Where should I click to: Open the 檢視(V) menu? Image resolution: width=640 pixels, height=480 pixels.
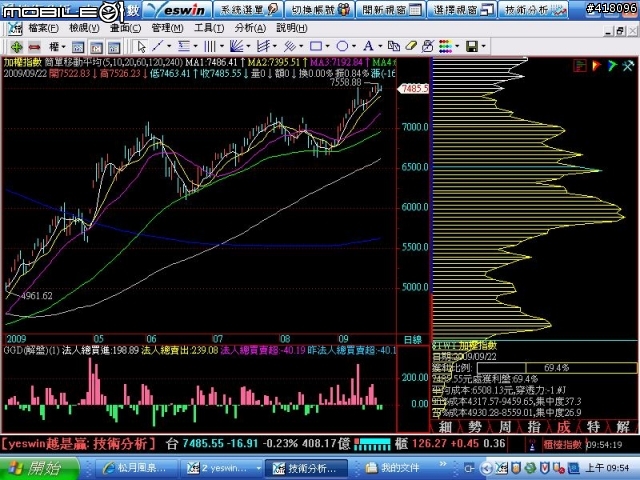tap(84, 28)
